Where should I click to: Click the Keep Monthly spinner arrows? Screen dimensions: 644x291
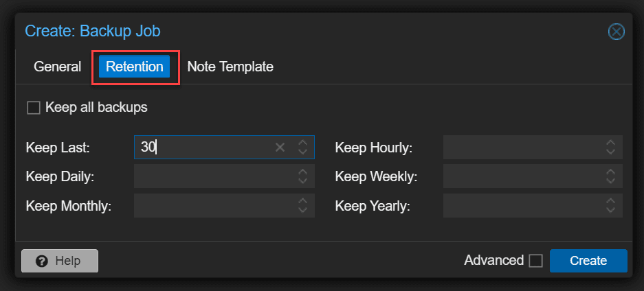[302, 205]
